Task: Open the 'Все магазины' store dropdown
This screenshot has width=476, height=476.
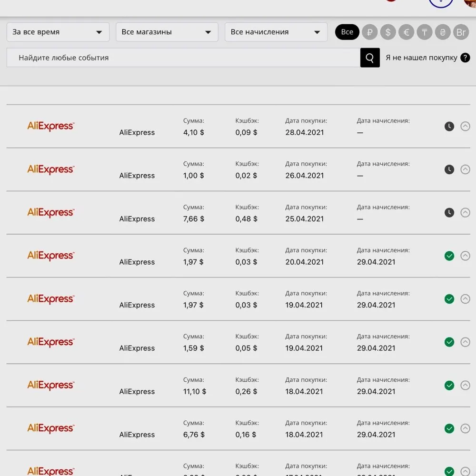Action: click(x=167, y=32)
